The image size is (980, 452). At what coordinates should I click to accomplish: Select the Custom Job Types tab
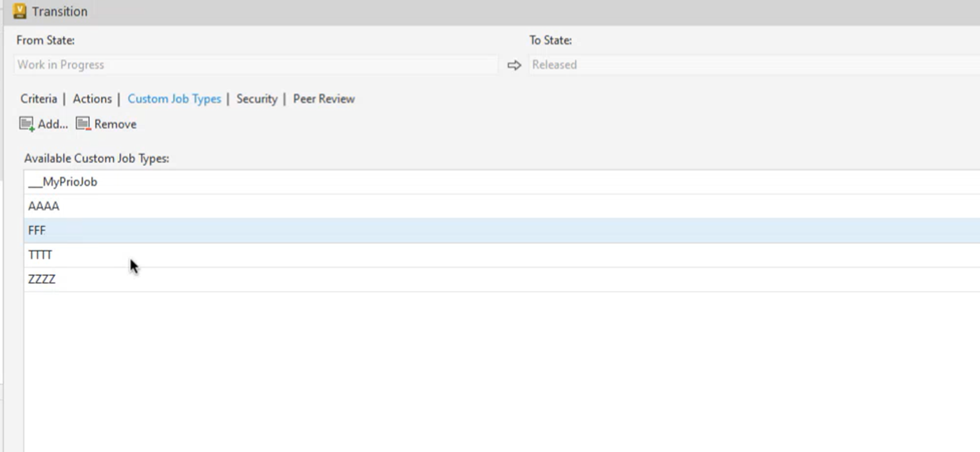coord(174,99)
